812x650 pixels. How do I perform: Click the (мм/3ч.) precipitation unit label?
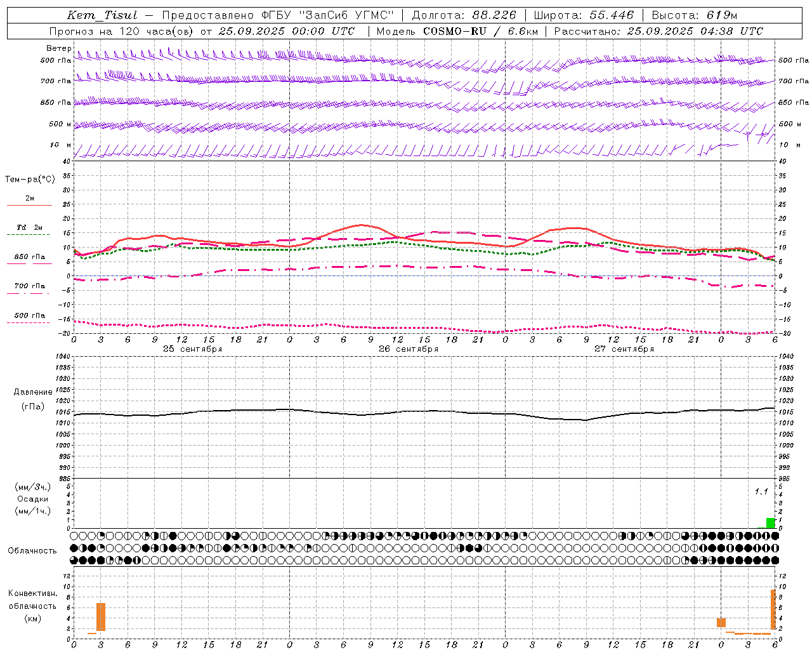(33, 487)
